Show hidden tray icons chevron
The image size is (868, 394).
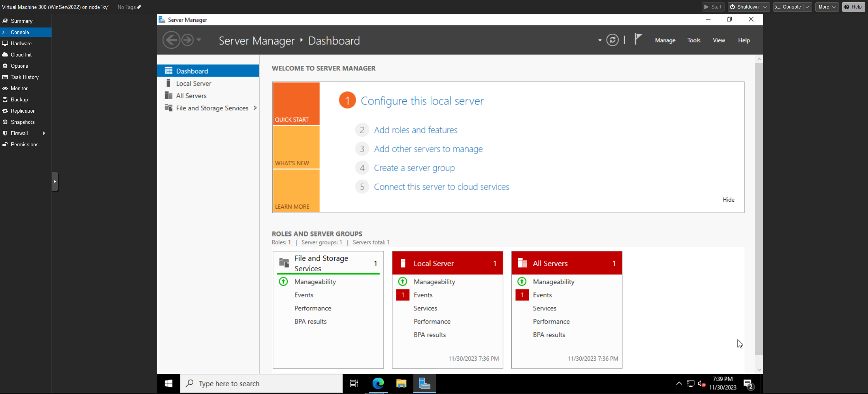click(x=679, y=384)
